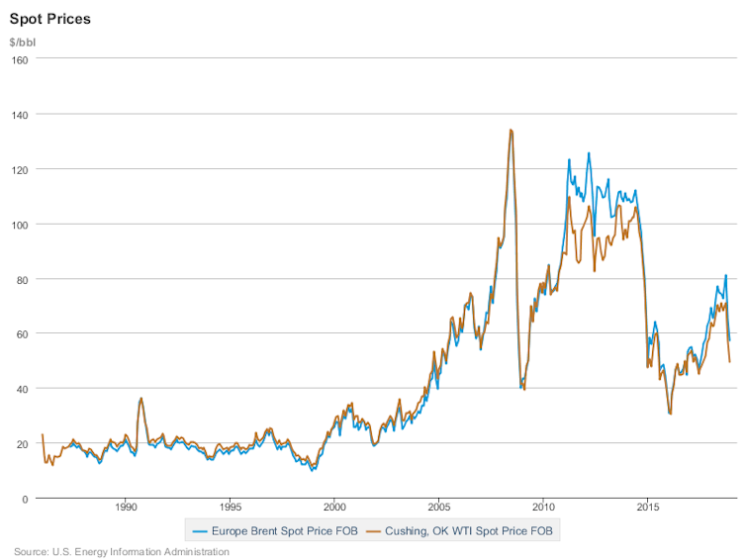
Task: Click the blue Brent legend line swatch
Action: tap(199, 531)
